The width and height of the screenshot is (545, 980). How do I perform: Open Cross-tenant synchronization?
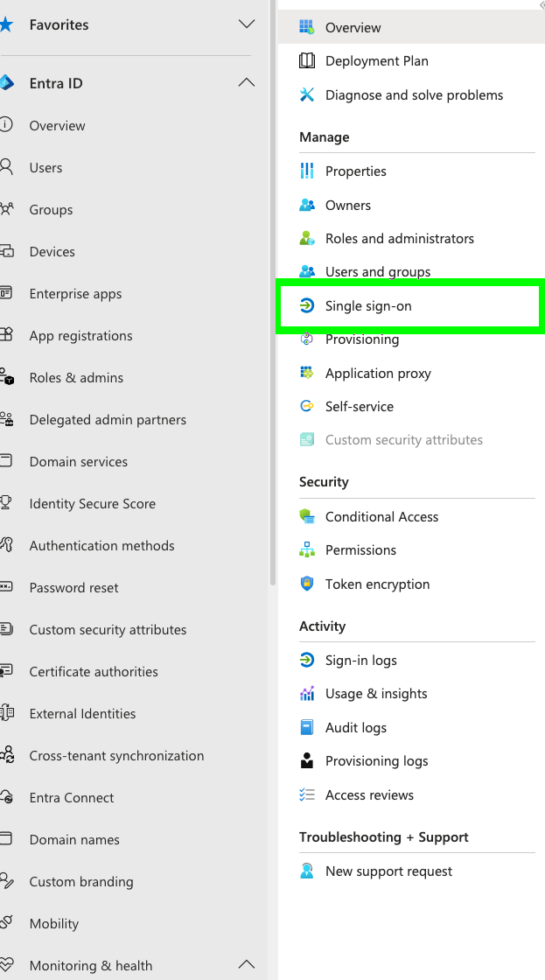tap(116, 755)
